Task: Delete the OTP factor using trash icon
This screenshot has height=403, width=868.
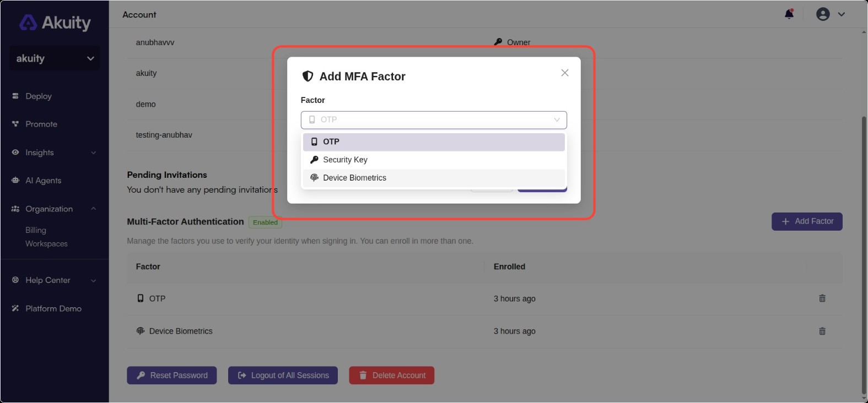Action: point(822,298)
